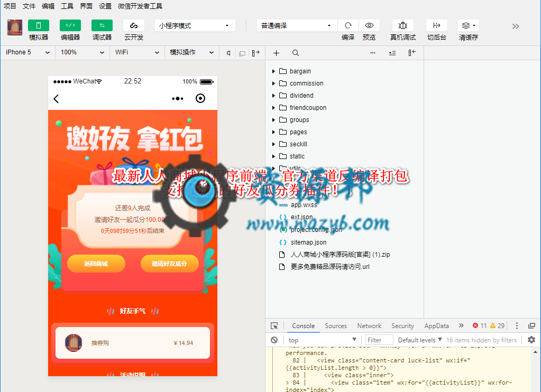Open the clear cache (清缓存) menu
This screenshot has width=541, height=392.
tap(468, 25)
